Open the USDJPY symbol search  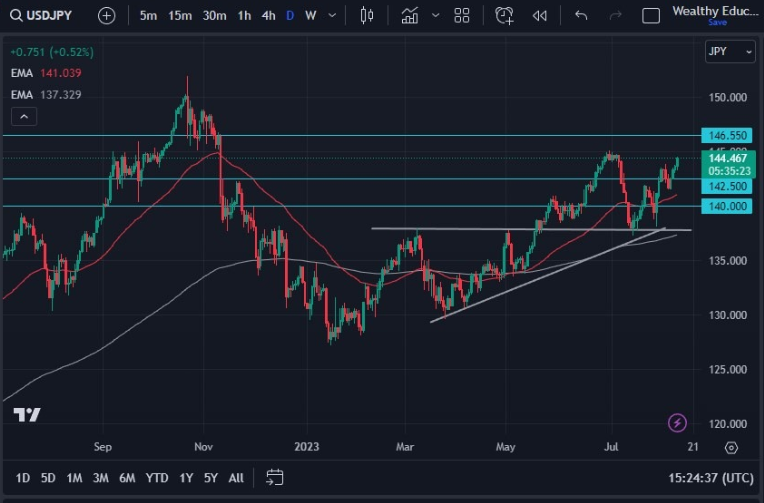[47, 15]
